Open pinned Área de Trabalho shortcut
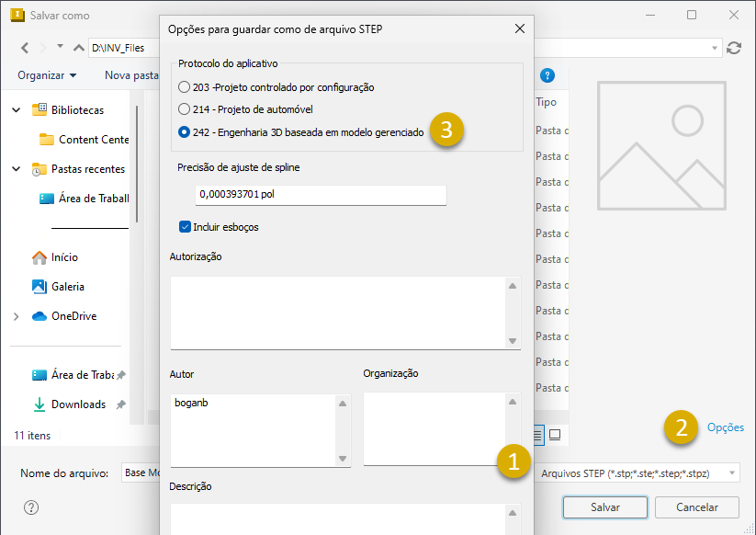This screenshot has width=756, height=535. (x=73, y=375)
